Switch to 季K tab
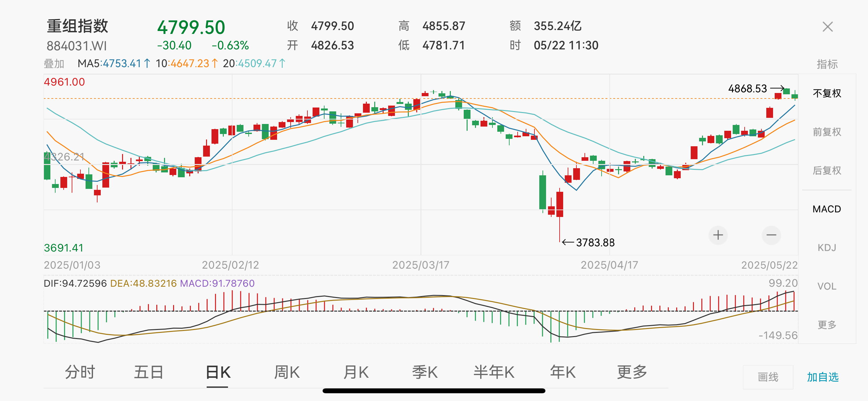The height and width of the screenshot is (401, 868). pos(425,372)
